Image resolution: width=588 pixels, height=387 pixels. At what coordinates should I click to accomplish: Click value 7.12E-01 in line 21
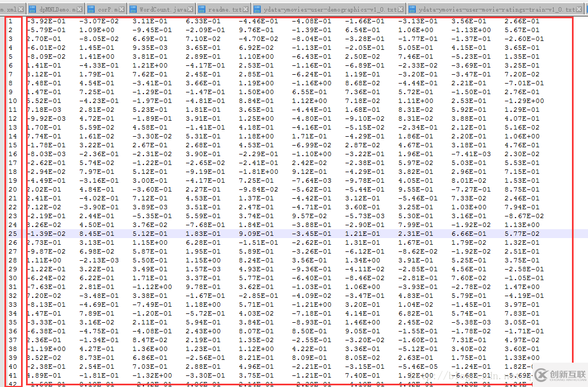[x=150, y=198]
